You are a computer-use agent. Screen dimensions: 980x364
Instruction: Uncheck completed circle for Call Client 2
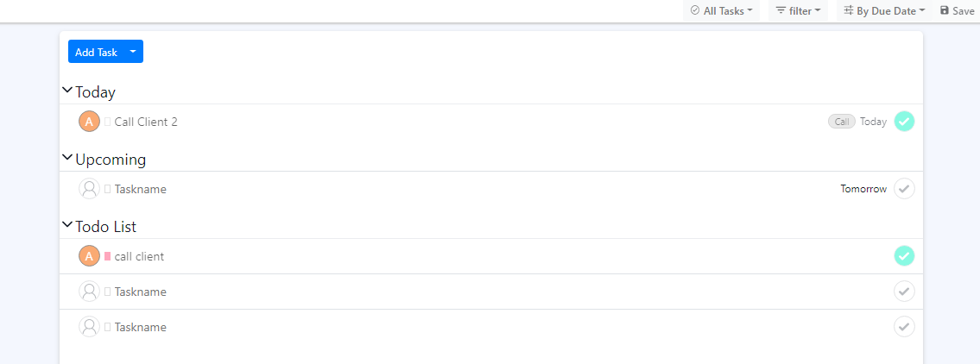click(904, 122)
